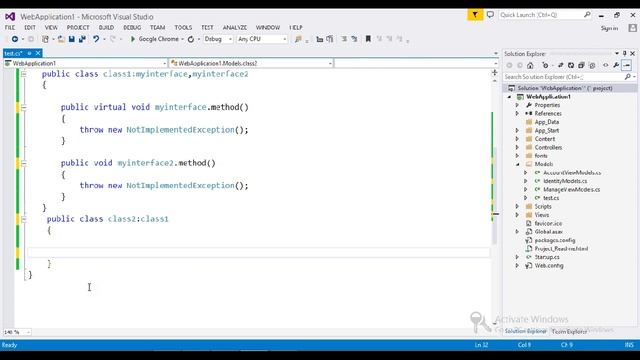Open the TEST menu
The image size is (640, 360).
207,27
